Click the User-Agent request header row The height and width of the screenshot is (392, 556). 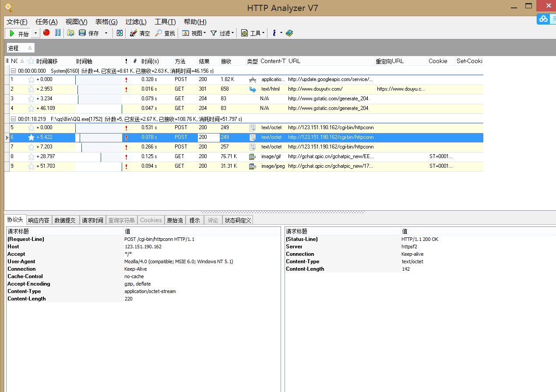(x=144, y=261)
